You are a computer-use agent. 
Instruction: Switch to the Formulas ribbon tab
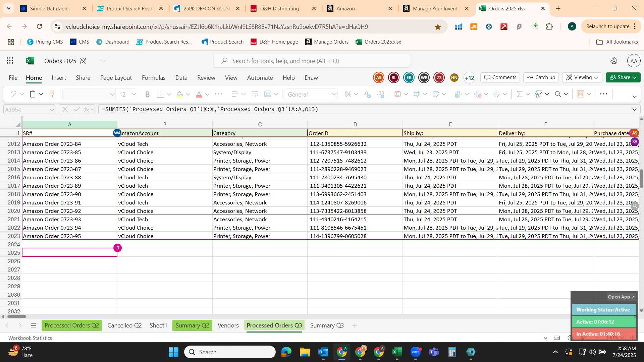click(x=154, y=78)
